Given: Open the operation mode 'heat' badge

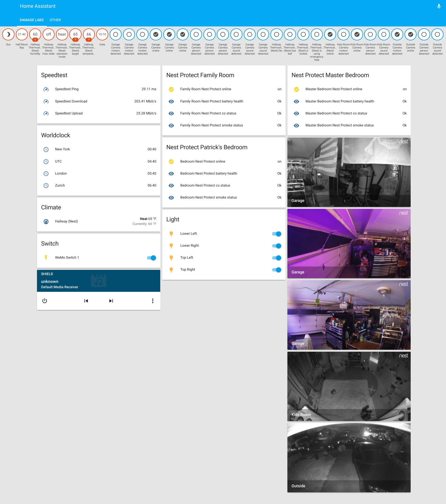Looking at the screenshot, I should [x=62, y=35].
